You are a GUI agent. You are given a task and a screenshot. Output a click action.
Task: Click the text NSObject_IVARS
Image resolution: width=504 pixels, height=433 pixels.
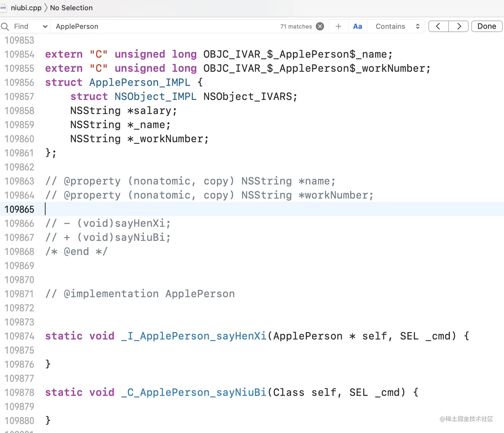248,97
